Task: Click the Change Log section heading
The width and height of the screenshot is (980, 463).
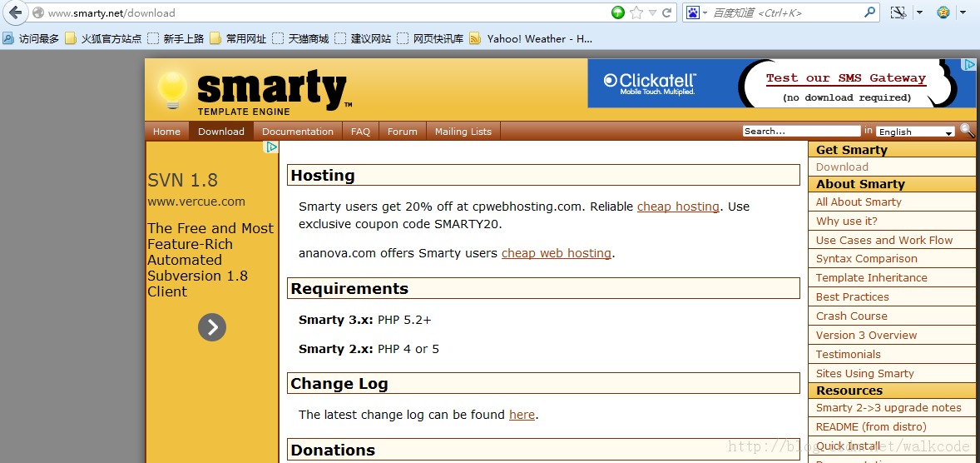Action: 543,384
